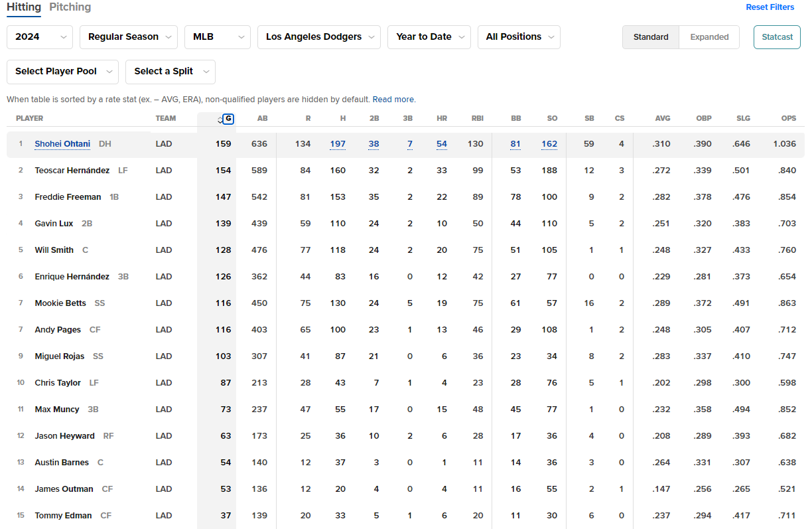Screen dimensions: 812x529
Task: Sort table by HR column
Action: click(442, 119)
